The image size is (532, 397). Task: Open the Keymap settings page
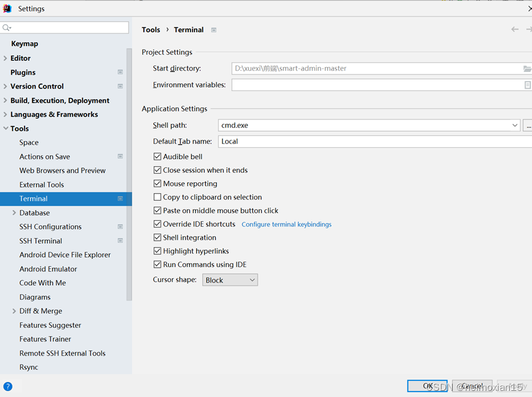[25, 44]
